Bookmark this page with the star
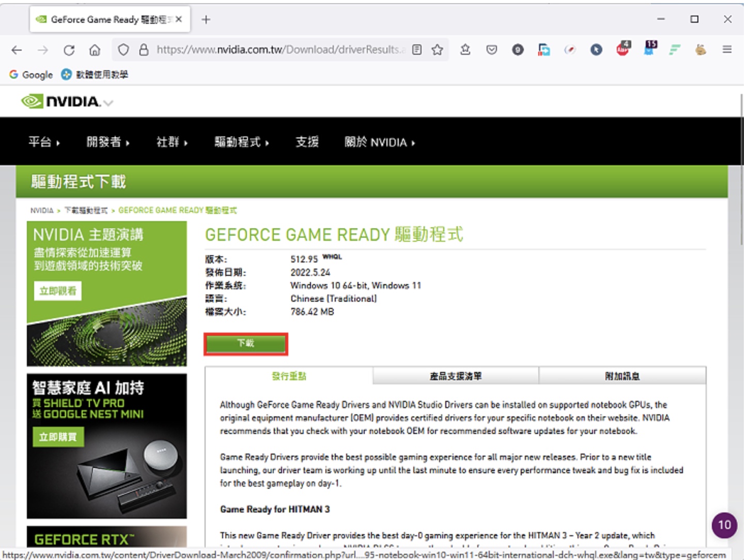748x560 pixels. tap(438, 50)
